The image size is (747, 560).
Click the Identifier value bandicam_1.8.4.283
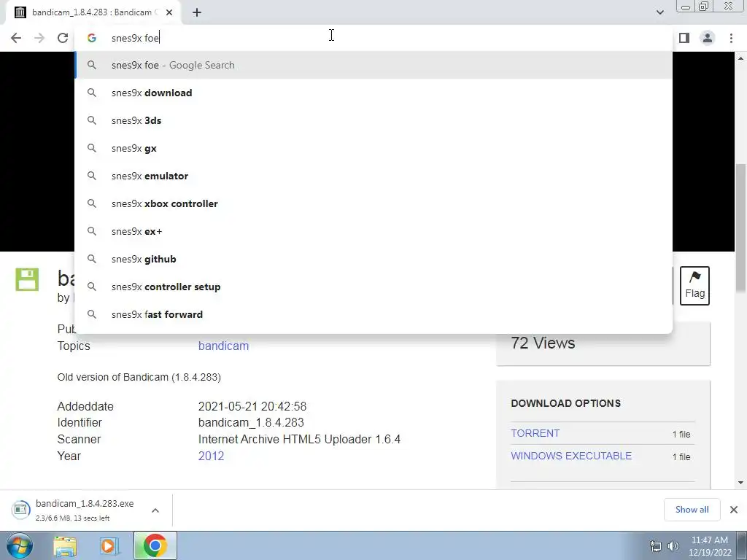click(251, 422)
